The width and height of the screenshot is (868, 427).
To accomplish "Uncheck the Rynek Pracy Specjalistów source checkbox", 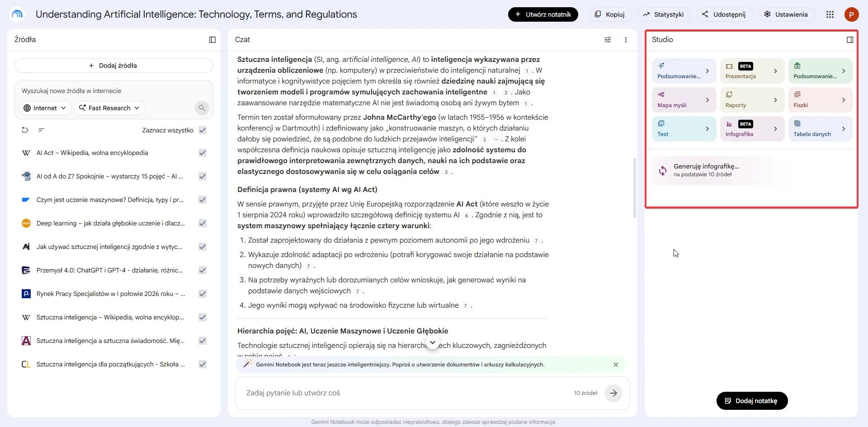I will tap(203, 294).
